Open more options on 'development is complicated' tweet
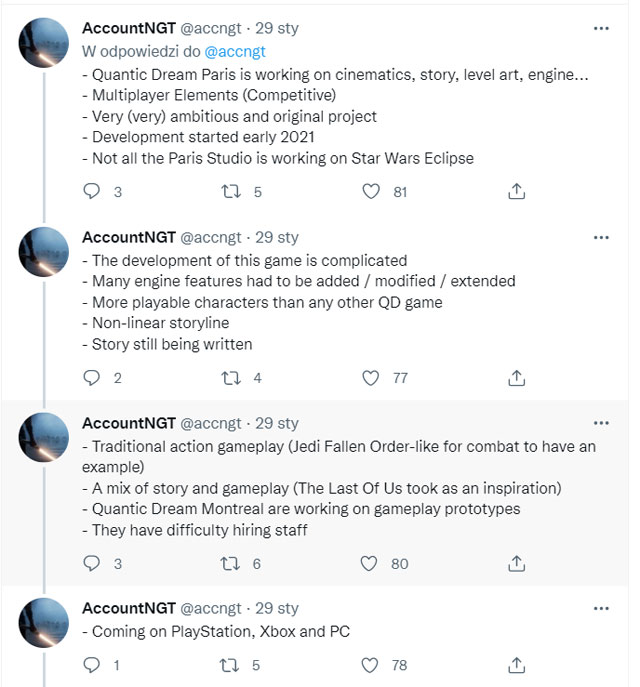640x687 pixels. 601,237
